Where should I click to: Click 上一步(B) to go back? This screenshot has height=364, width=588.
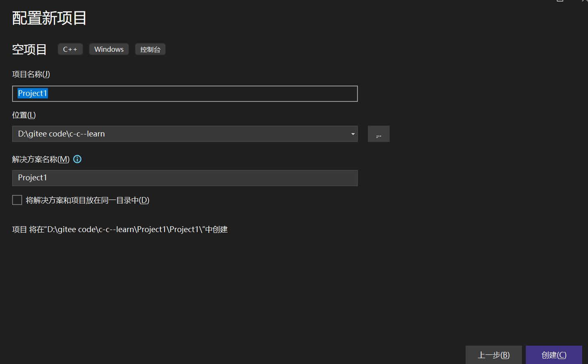click(x=494, y=355)
